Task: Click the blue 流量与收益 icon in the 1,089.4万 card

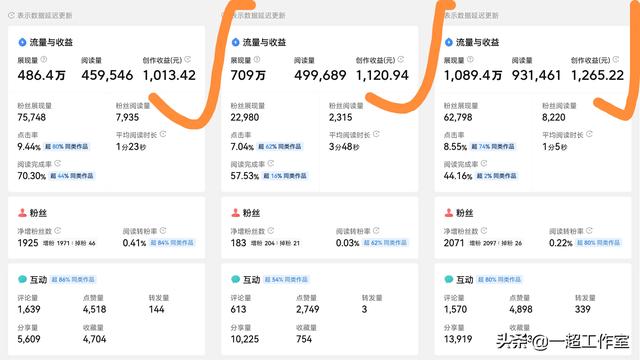Action: (x=448, y=42)
